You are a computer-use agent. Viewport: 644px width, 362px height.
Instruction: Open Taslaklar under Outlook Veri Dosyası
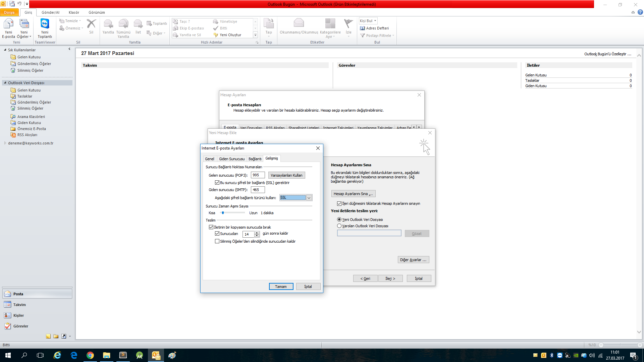pos(25,96)
